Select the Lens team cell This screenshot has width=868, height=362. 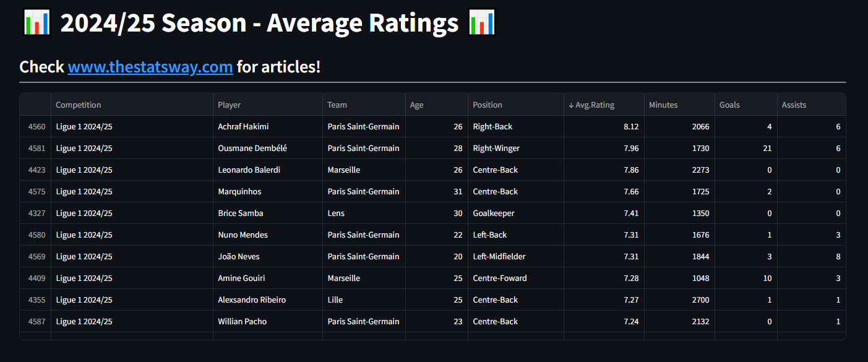(x=364, y=213)
